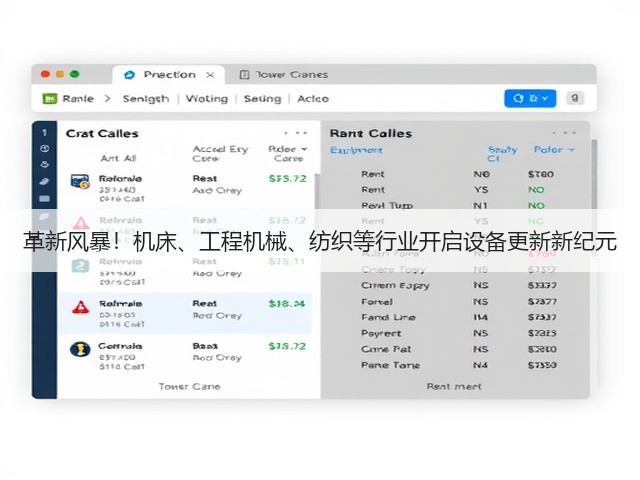Select the Rent row with N0 value

(x=457, y=174)
